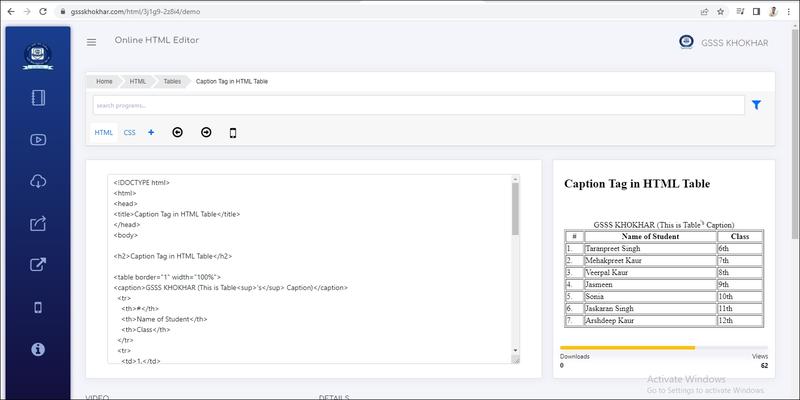Go to next program with right arrow
Viewport: 800px width, 400px height.
tap(206, 132)
